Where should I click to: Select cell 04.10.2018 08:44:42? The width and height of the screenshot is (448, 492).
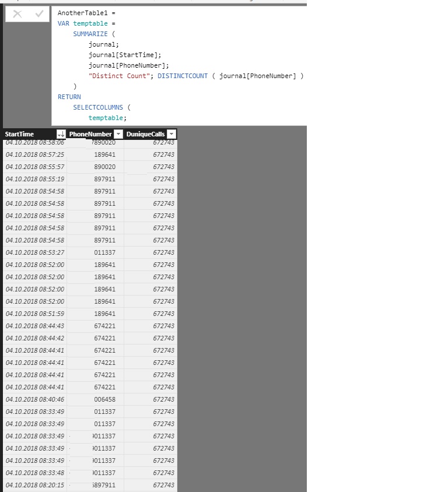pos(35,338)
